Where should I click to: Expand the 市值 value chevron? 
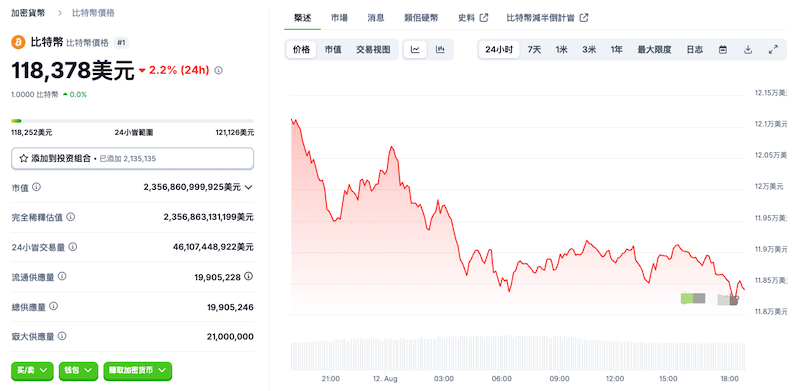(248, 187)
